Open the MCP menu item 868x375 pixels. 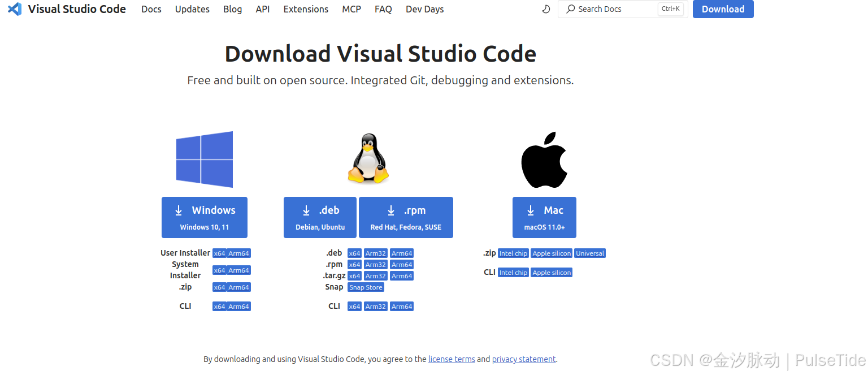[x=351, y=9]
